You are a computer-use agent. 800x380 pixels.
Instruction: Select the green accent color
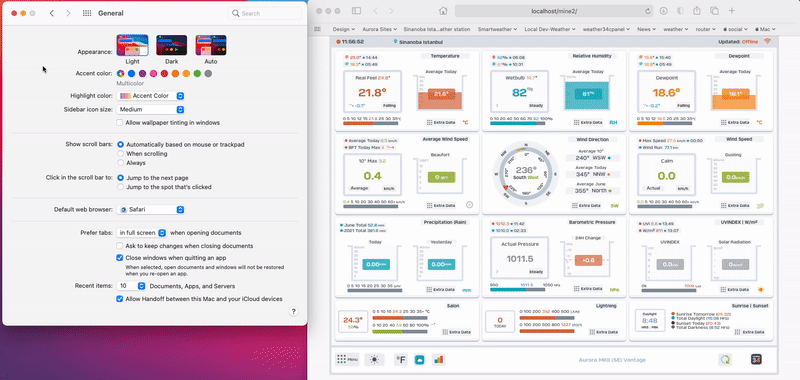pos(197,73)
